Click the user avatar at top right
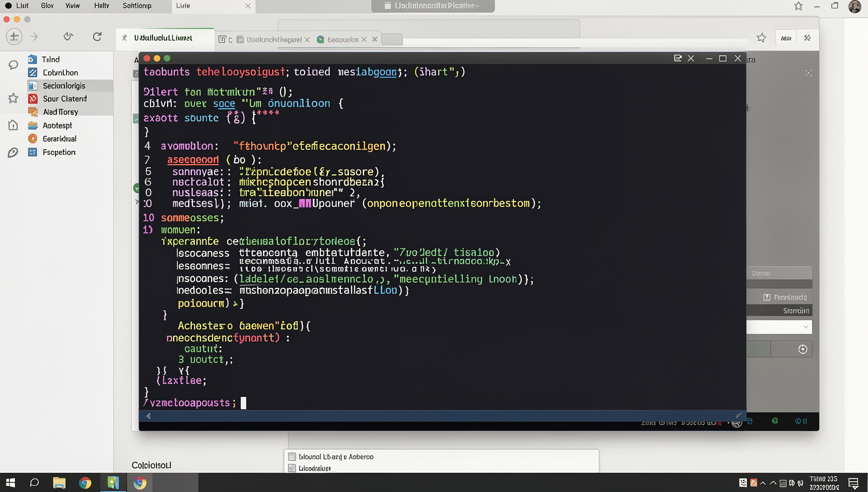Image resolution: width=868 pixels, height=492 pixels. pyautogui.click(x=855, y=6)
